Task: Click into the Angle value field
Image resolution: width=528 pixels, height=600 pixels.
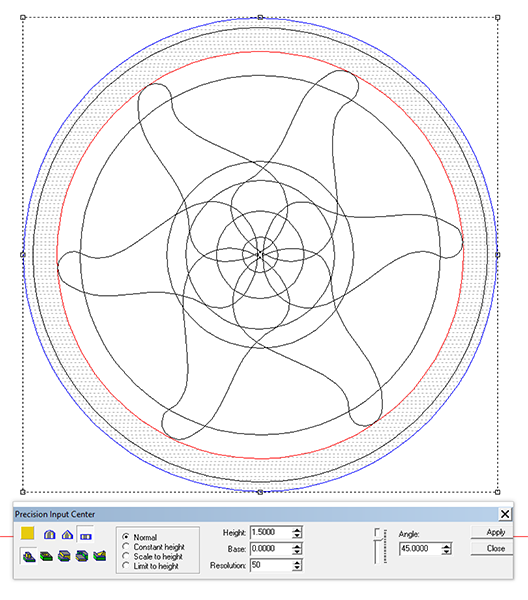Action: [420, 549]
